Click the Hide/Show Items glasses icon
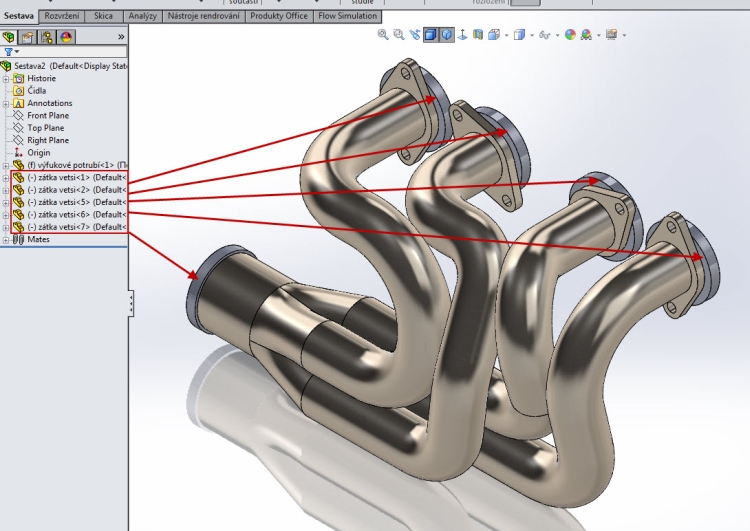Image resolution: width=750 pixels, height=531 pixels. [544, 34]
